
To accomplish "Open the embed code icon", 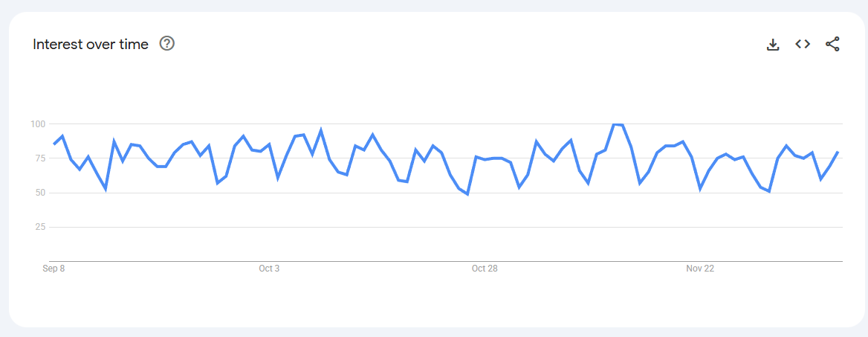I will coord(803,45).
